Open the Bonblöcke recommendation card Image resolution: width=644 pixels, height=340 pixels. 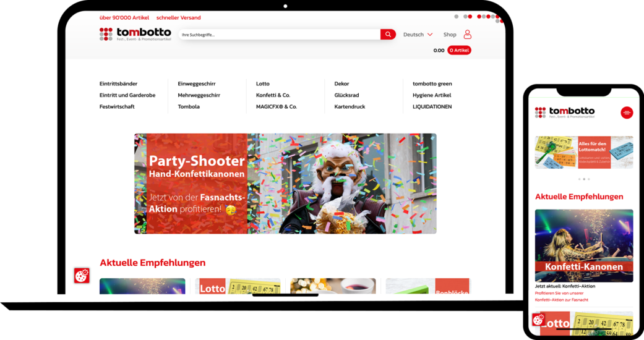click(427, 286)
